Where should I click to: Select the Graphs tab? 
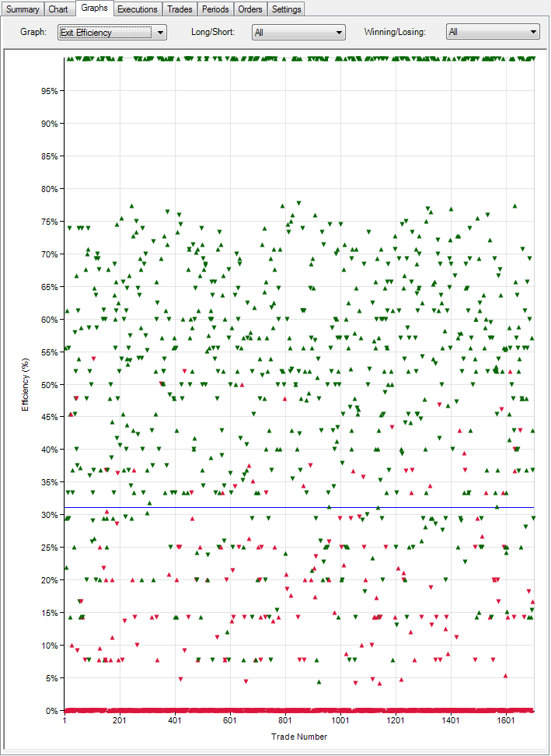(94, 8)
